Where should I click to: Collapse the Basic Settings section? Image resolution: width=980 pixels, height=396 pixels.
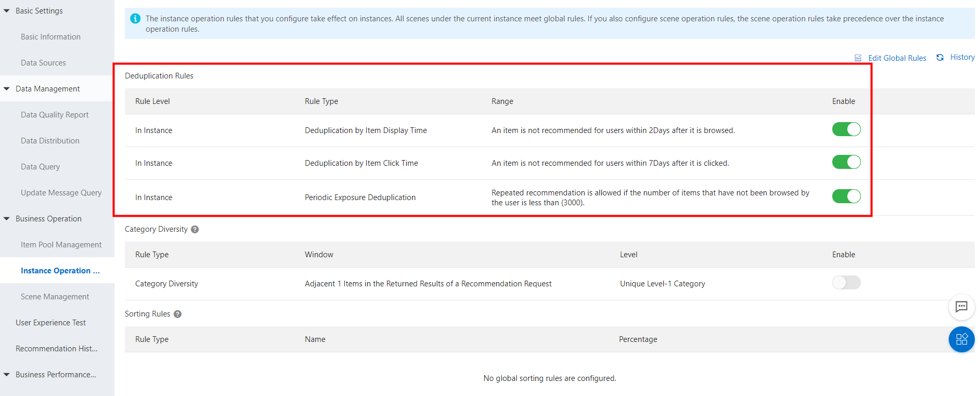point(7,11)
